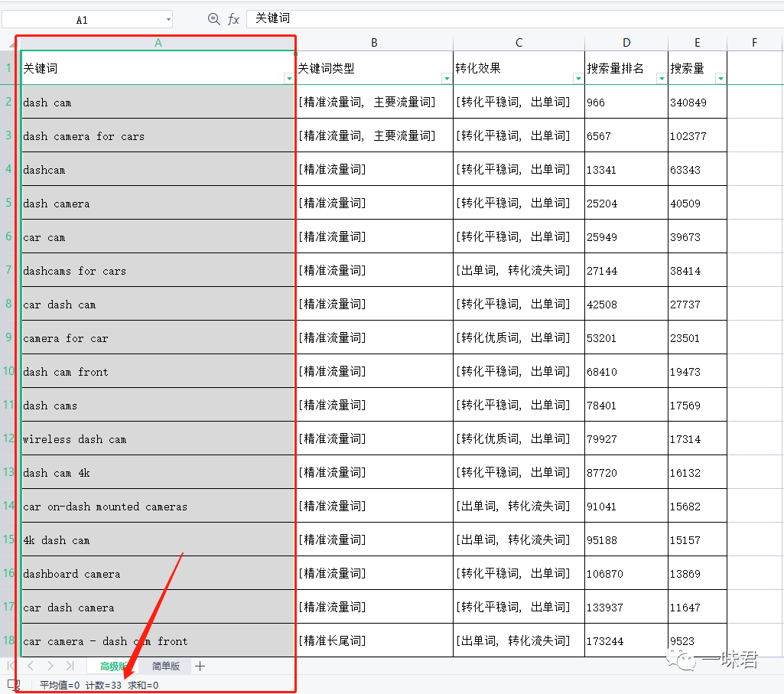
Task: Click the zoom magnifier icon beside fx
Action: [x=214, y=19]
